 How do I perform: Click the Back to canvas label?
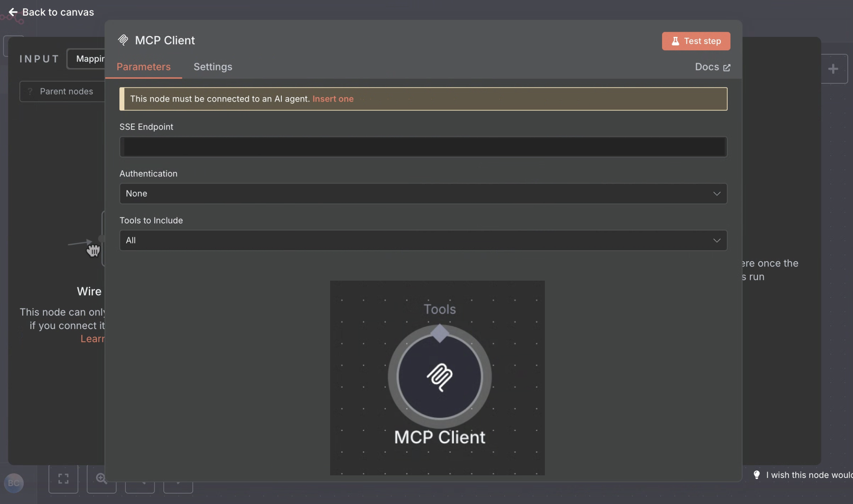click(x=58, y=12)
